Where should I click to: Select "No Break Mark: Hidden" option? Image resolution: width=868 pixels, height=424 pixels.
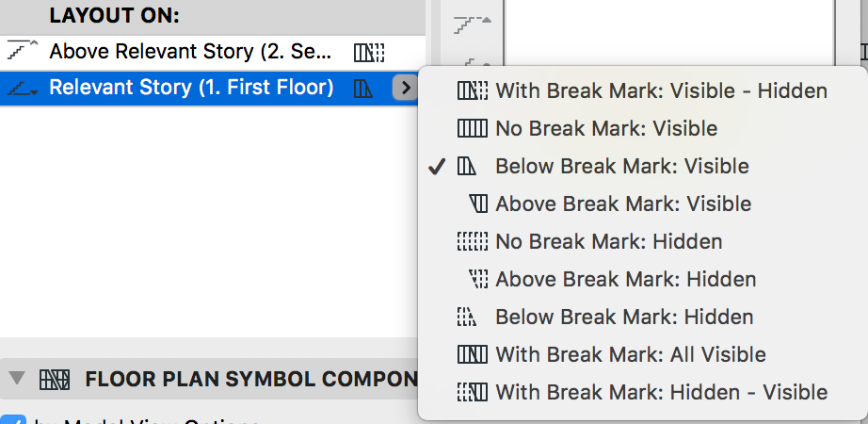point(608,242)
